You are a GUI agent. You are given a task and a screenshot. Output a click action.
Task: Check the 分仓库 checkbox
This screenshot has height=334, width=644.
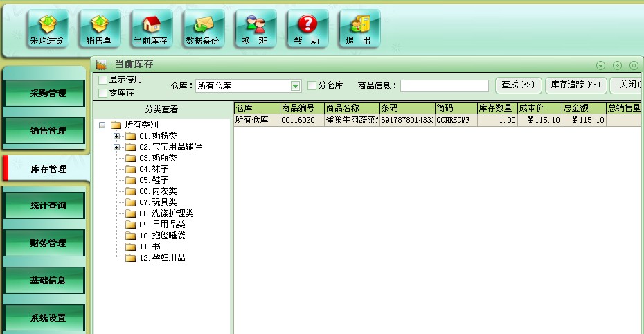tap(312, 85)
